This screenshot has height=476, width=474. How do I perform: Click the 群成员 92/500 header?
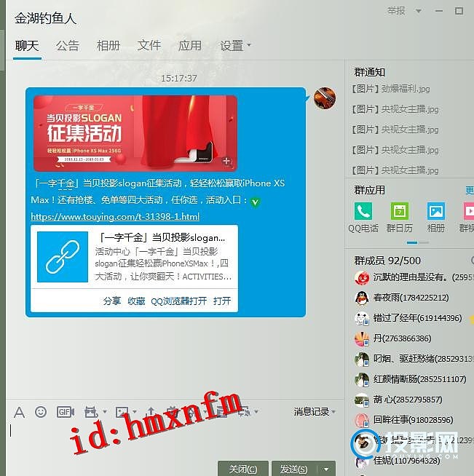387,261
